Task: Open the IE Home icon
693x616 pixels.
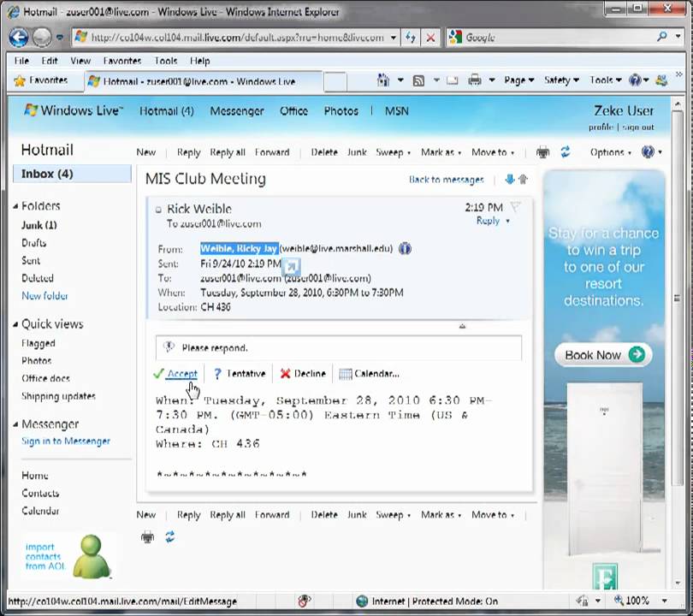Action: click(383, 80)
